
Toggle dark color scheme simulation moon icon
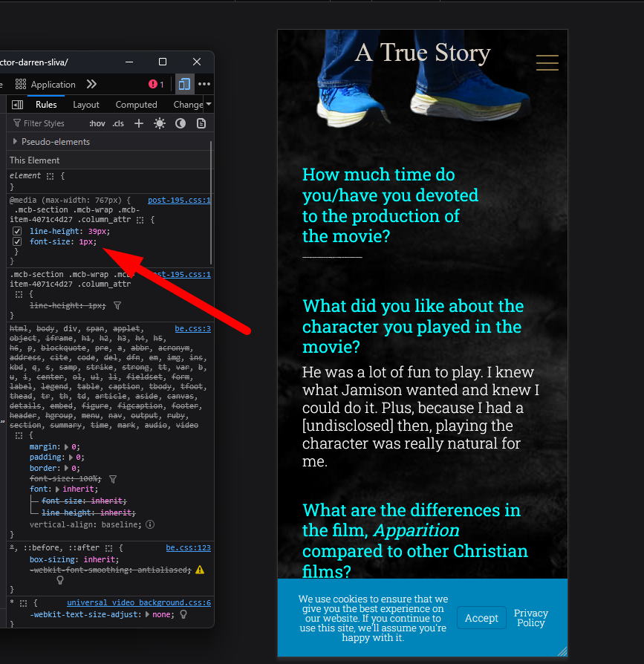pyautogui.click(x=180, y=123)
